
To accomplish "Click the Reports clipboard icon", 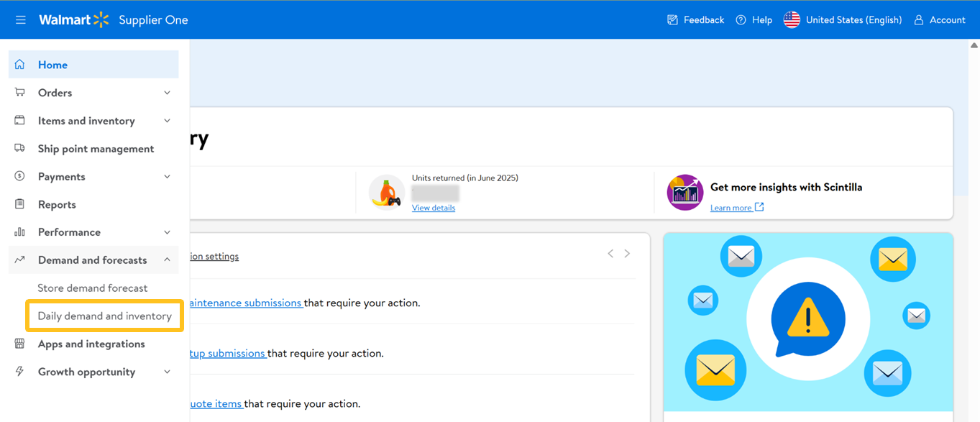I will click(x=19, y=204).
